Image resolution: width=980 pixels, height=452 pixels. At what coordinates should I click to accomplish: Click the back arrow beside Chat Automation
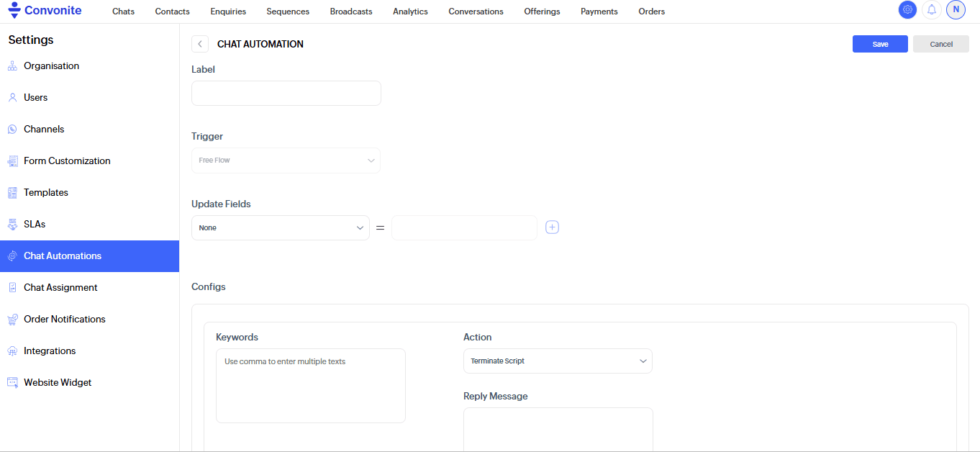[x=200, y=44]
